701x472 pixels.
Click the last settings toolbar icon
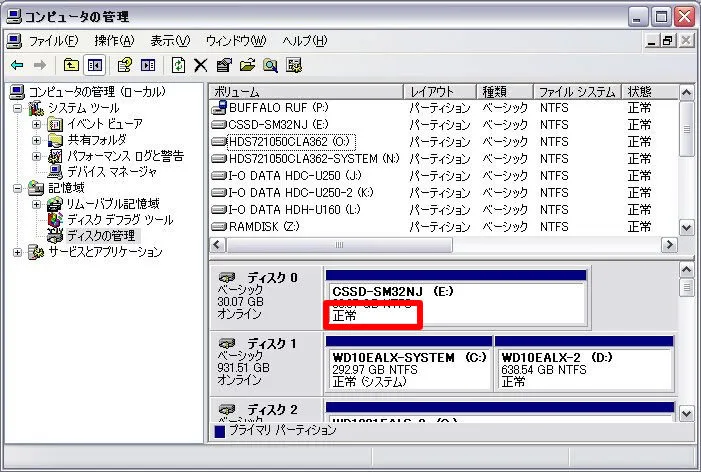(x=294, y=65)
